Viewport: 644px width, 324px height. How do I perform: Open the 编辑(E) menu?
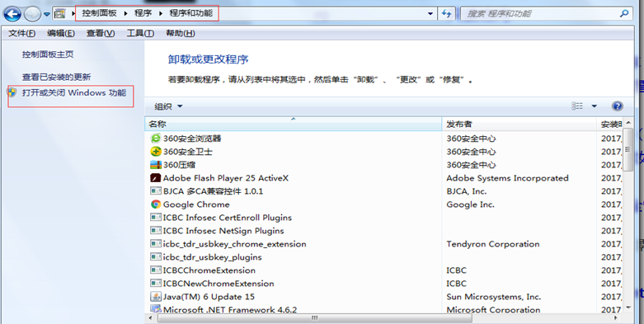[x=61, y=33]
